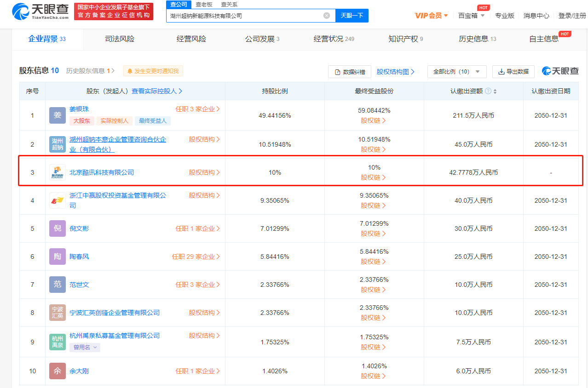
Task: Open 曾用名 dropdown under 杭州禹泉
Action: click(85, 348)
